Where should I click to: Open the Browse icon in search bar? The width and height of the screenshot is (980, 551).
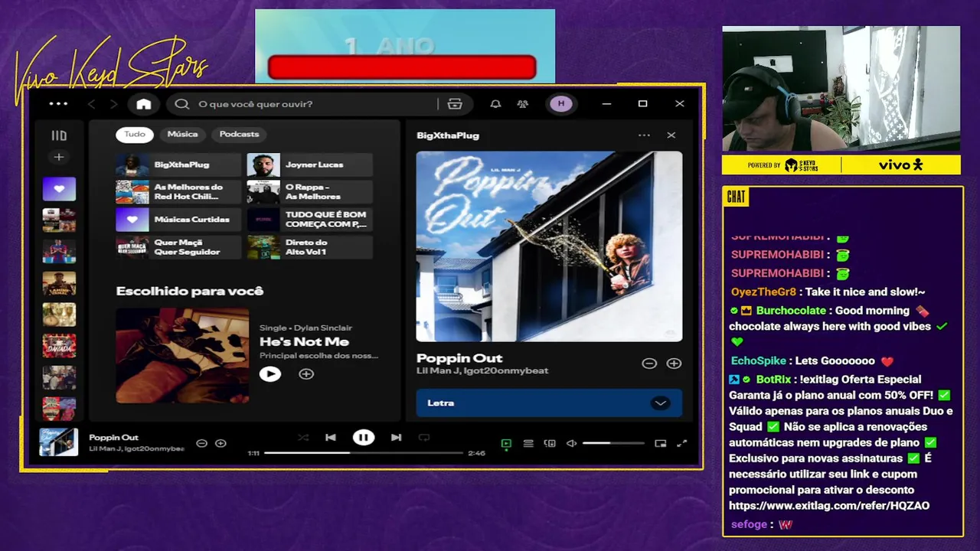[455, 104]
